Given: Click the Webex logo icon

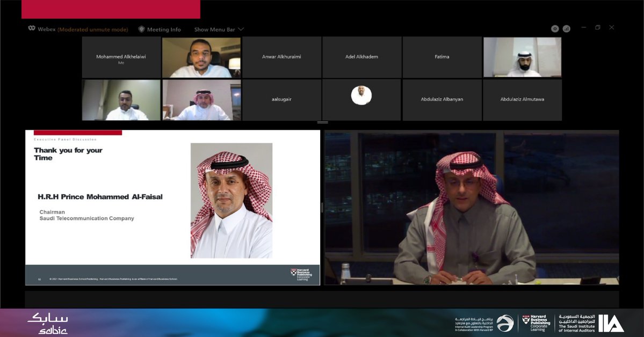Looking at the screenshot, I should [31, 29].
